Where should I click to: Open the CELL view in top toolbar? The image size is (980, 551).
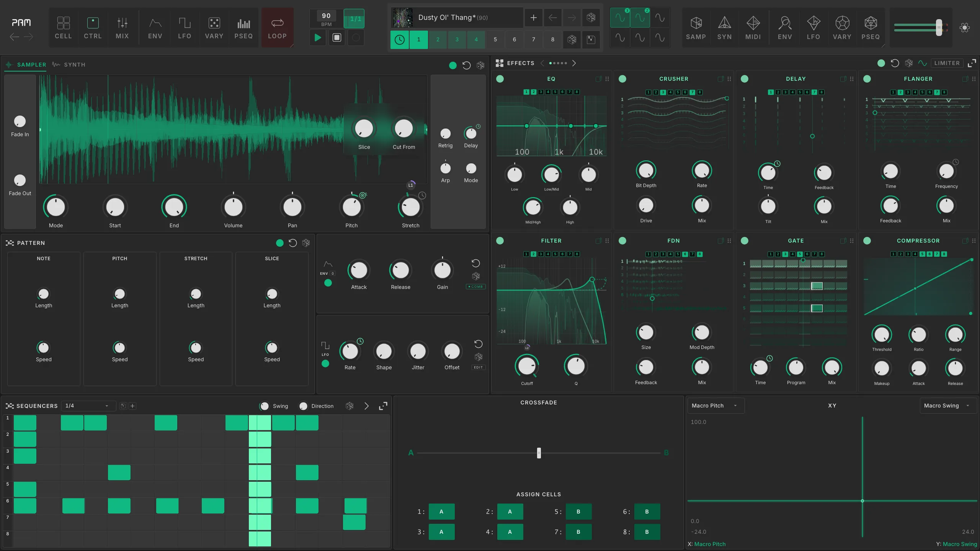(63, 28)
